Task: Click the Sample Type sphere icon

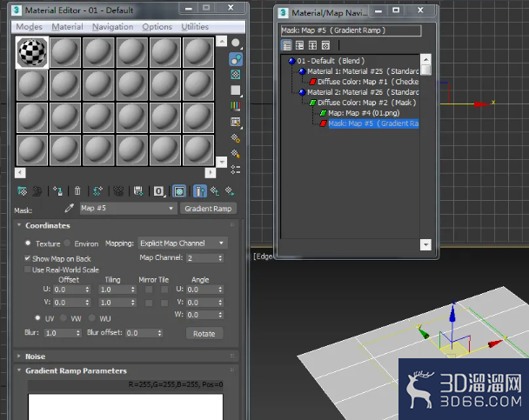Action: pyautogui.click(x=236, y=43)
